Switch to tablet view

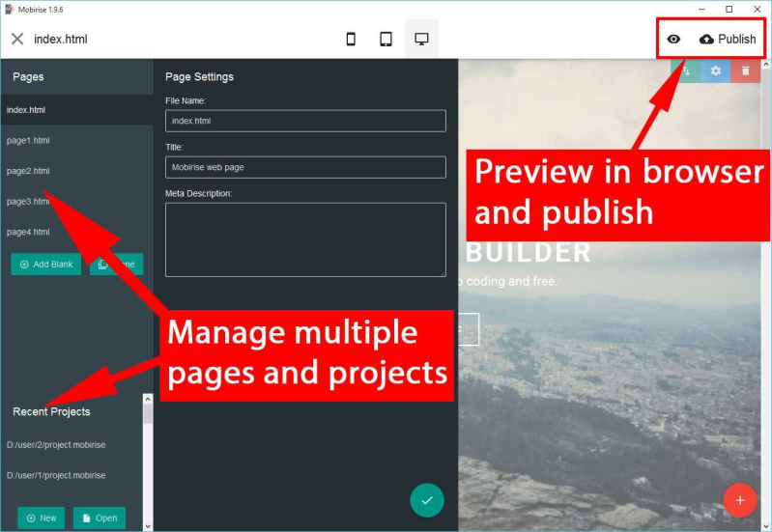point(386,39)
